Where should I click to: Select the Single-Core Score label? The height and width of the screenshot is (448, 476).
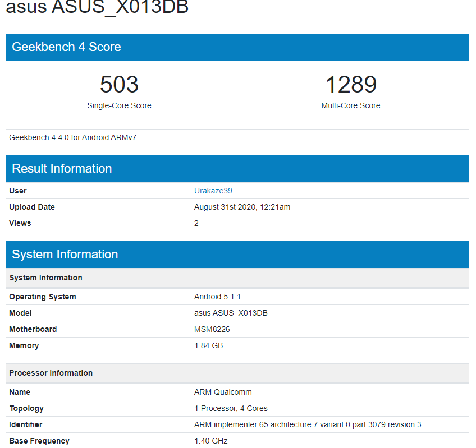pyautogui.click(x=120, y=105)
